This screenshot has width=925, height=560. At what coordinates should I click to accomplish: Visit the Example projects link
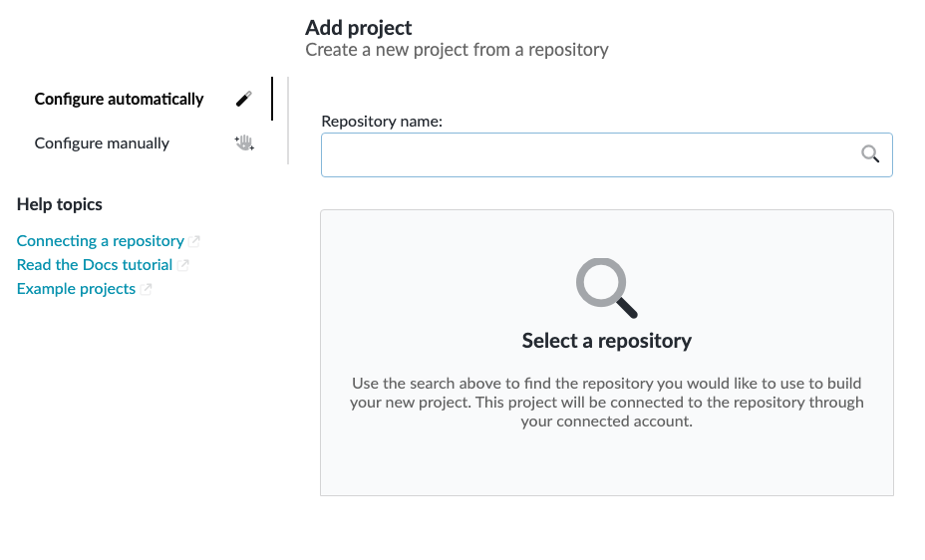coord(76,289)
